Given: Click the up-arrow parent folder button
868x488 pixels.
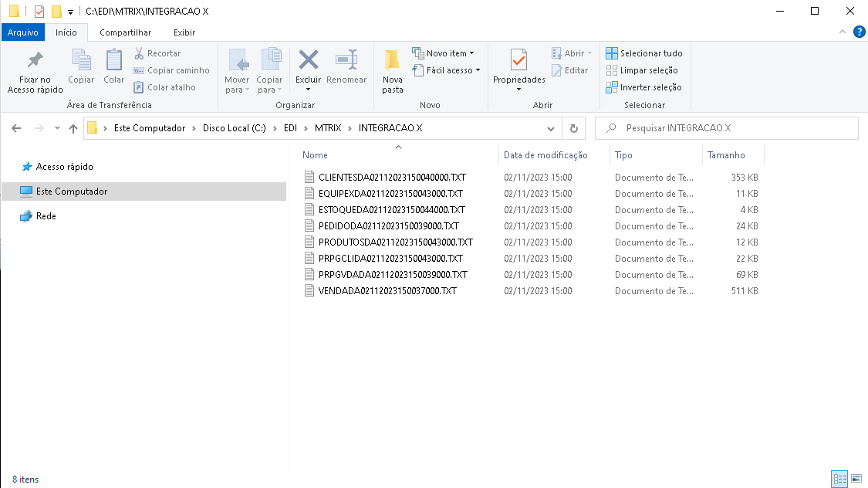Looking at the screenshot, I should (73, 128).
